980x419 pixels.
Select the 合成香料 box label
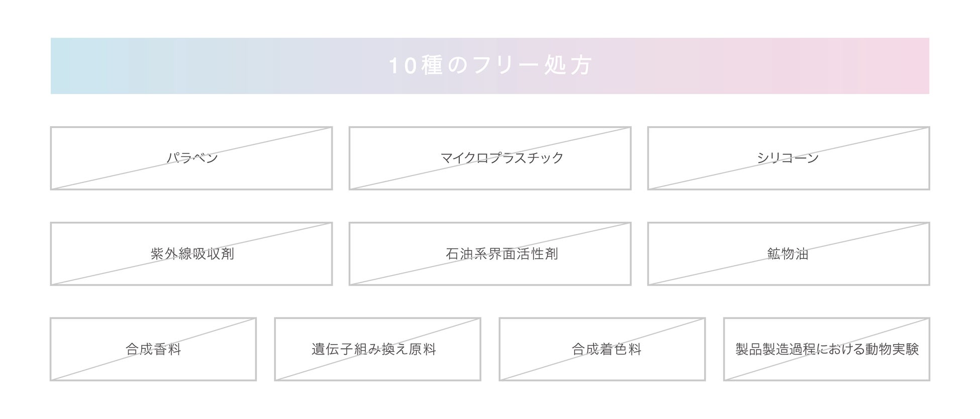point(153,349)
